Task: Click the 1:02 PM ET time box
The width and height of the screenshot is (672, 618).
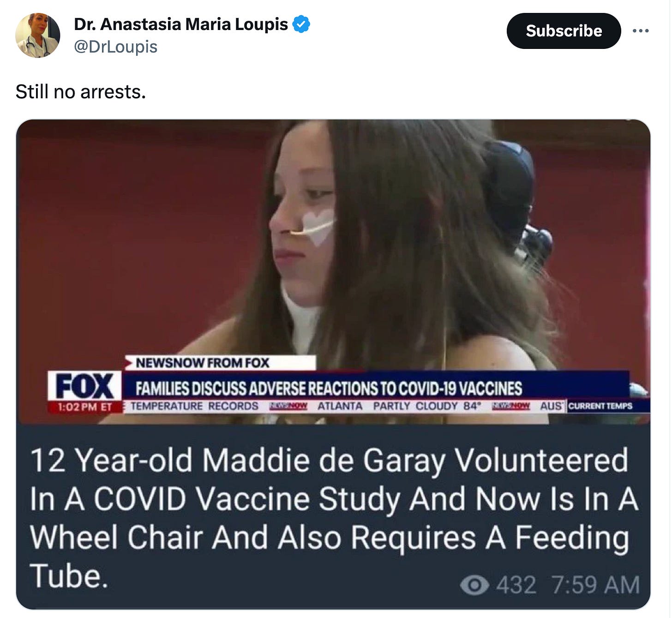Action: pyautogui.click(x=85, y=407)
